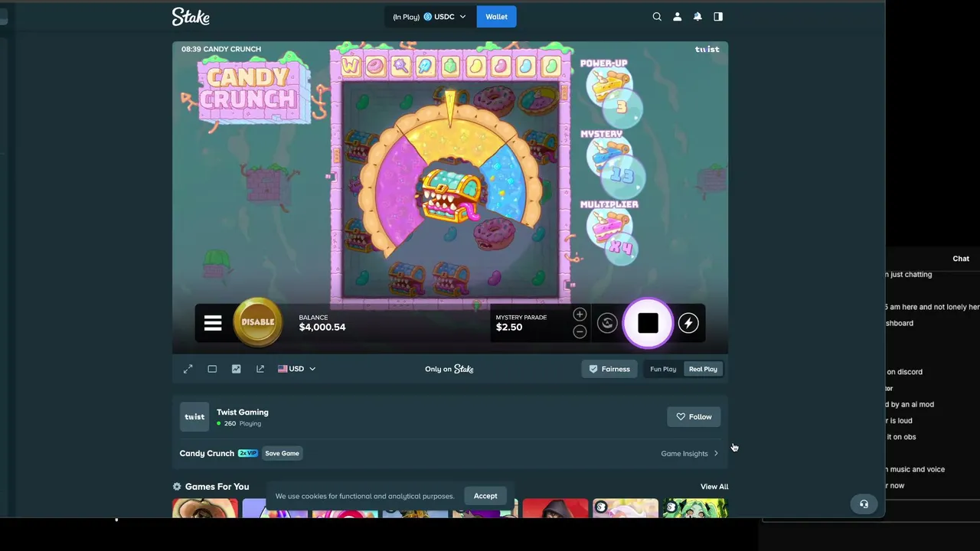
Task: Decrease the bet with the minus icon
Action: coord(580,331)
